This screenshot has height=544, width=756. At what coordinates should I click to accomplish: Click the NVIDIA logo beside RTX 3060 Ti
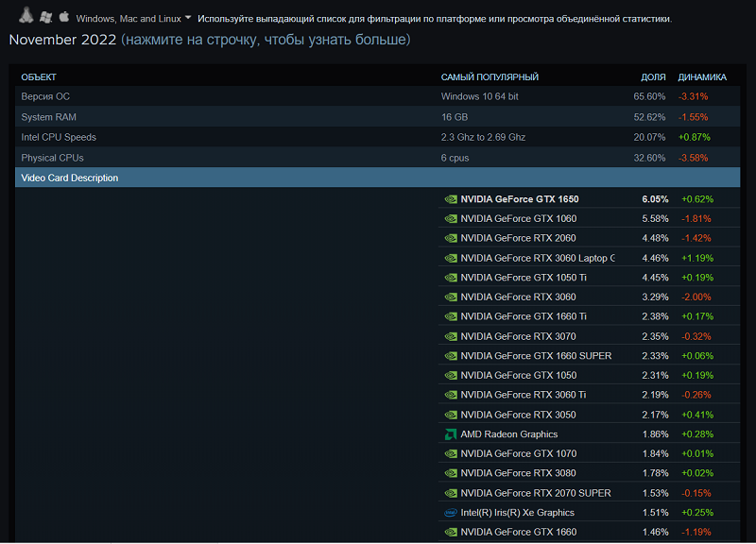click(x=451, y=395)
